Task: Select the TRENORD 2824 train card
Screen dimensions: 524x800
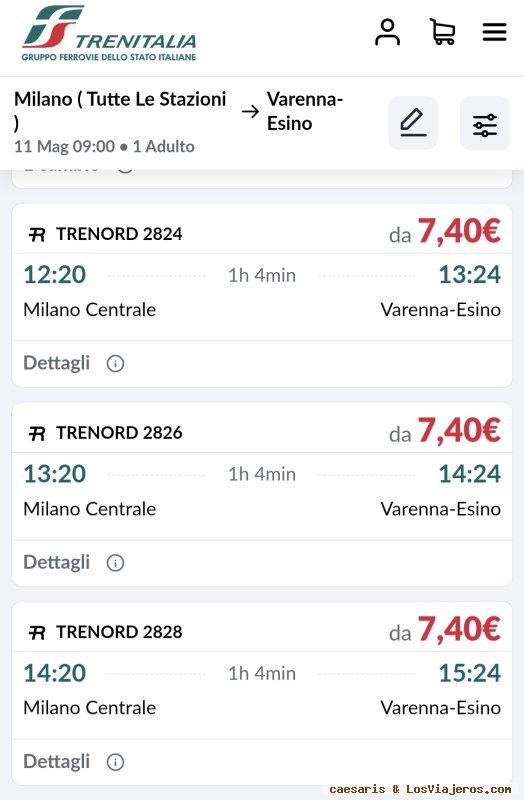Action: click(262, 295)
